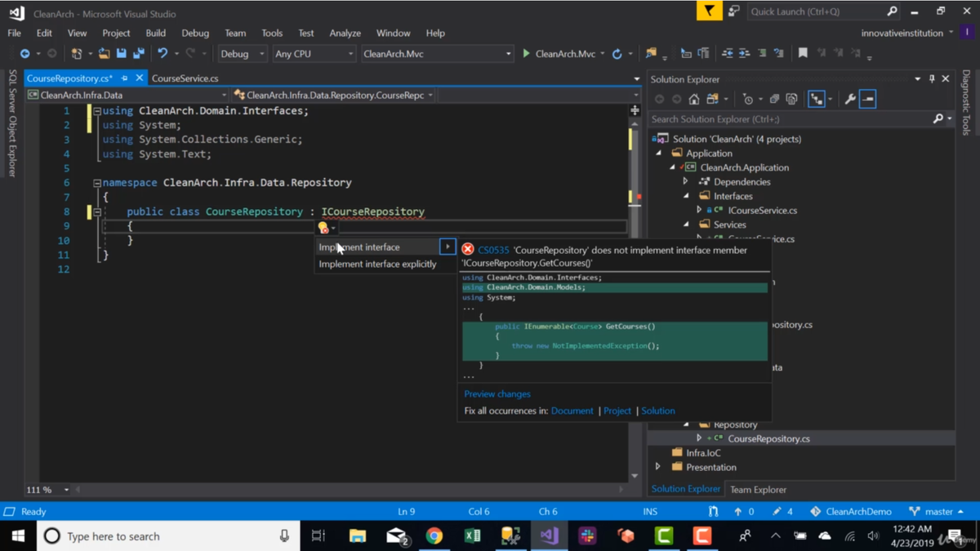This screenshot has height=551, width=980.
Task: Open the Build menu
Action: [x=155, y=33]
